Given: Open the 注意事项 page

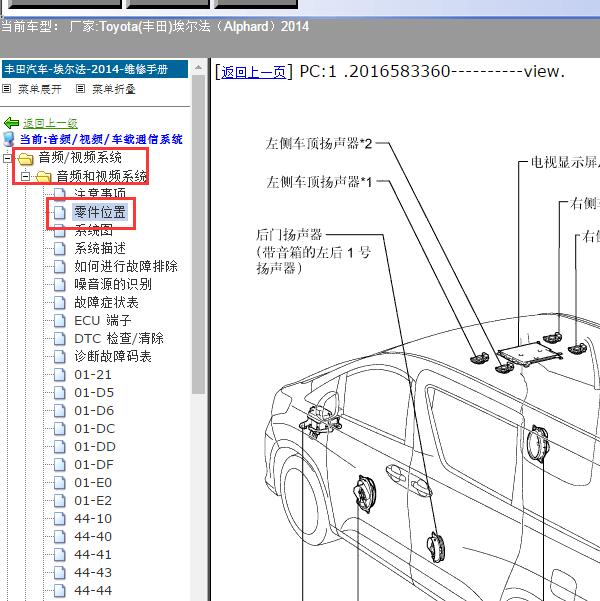Looking at the screenshot, I should [100, 194].
